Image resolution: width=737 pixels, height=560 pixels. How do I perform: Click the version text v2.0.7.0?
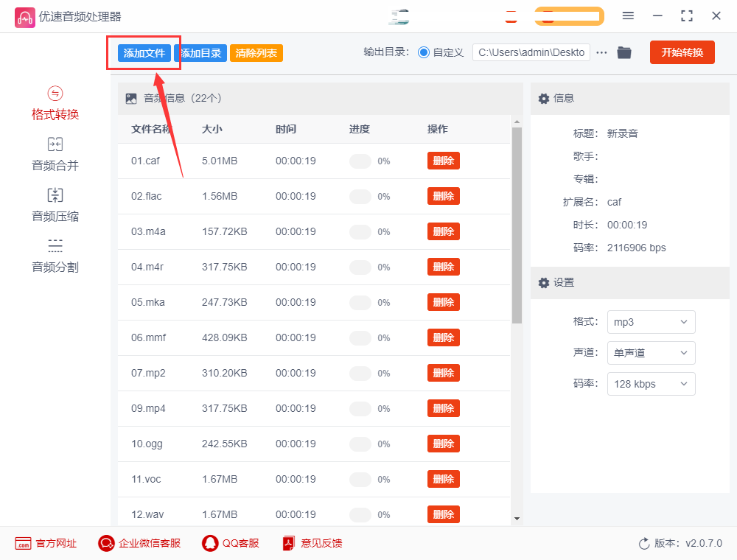[x=704, y=544]
